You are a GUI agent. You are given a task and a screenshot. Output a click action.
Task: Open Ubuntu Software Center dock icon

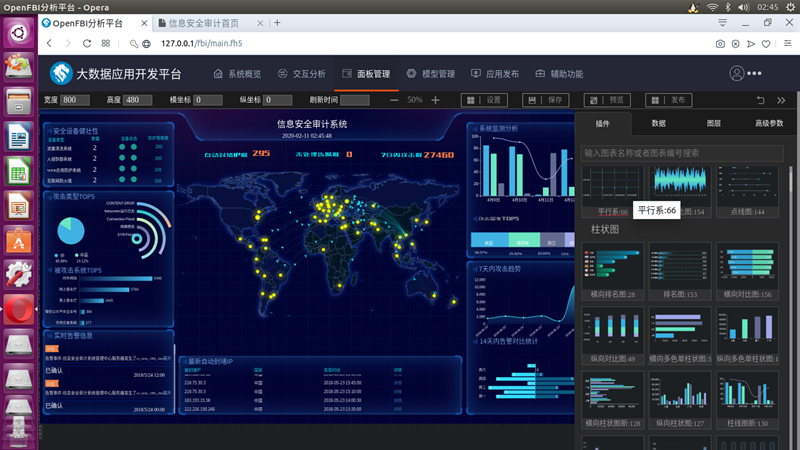click(x=19, y=240)
